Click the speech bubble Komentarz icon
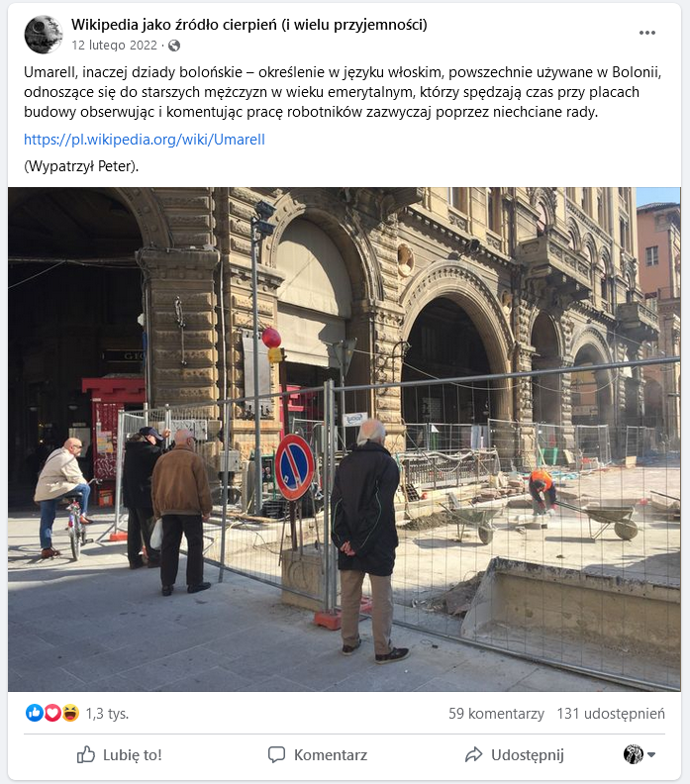Screen dimensions: 690x784 click(x=276, y=754)
